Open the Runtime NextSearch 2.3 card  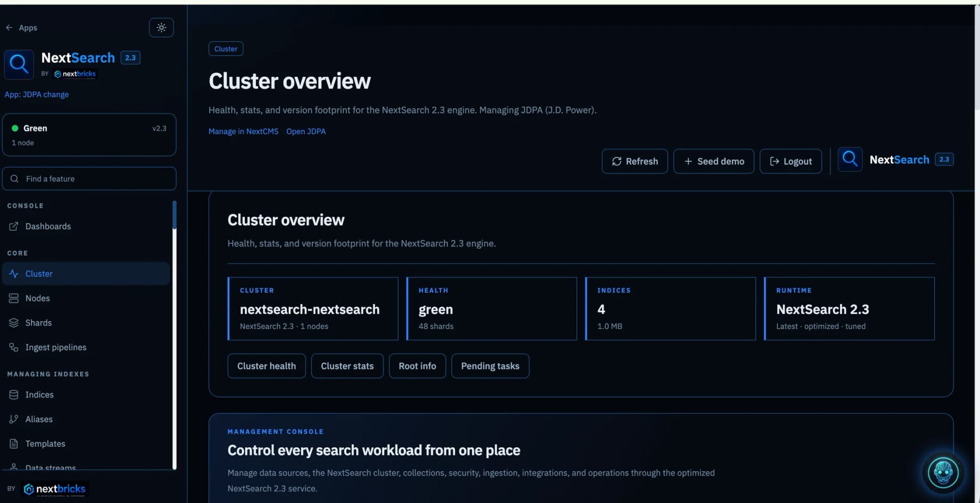pos(849,308)
